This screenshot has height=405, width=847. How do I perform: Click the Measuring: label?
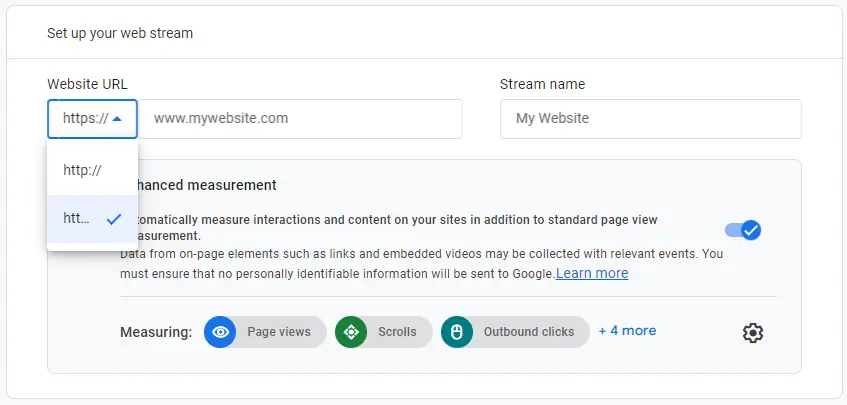[156, 332]
